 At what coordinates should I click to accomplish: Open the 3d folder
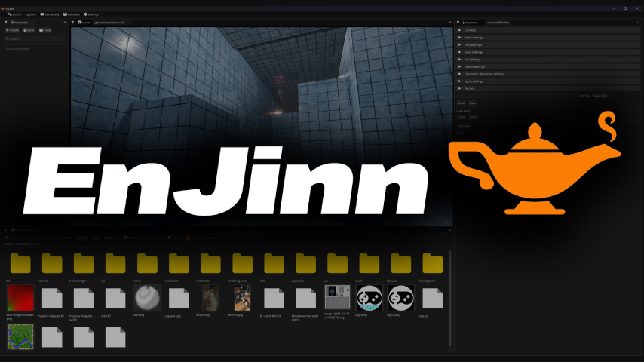coord(20,263)
